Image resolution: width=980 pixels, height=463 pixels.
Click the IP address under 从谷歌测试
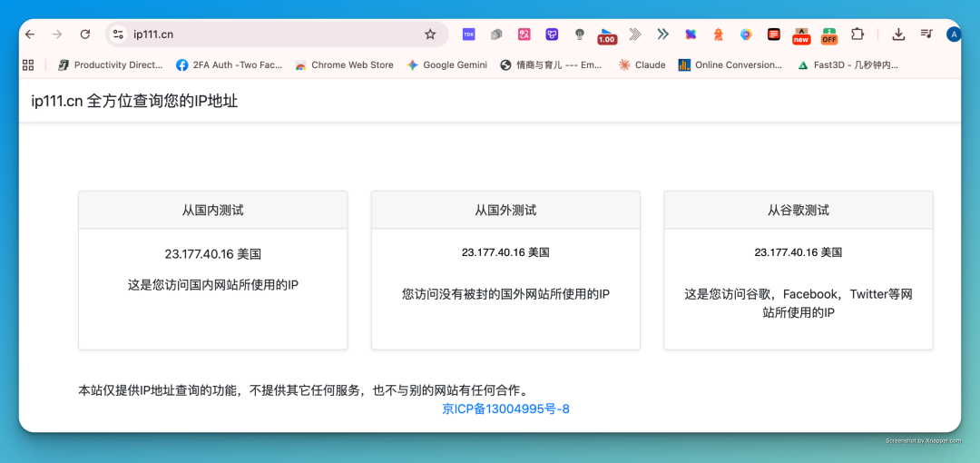799,252
